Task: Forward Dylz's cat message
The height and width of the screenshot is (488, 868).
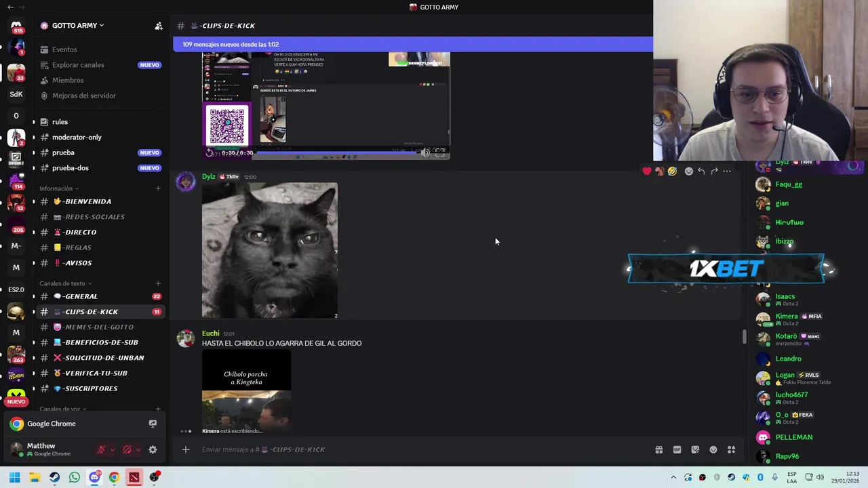Action: pos(714,171)
